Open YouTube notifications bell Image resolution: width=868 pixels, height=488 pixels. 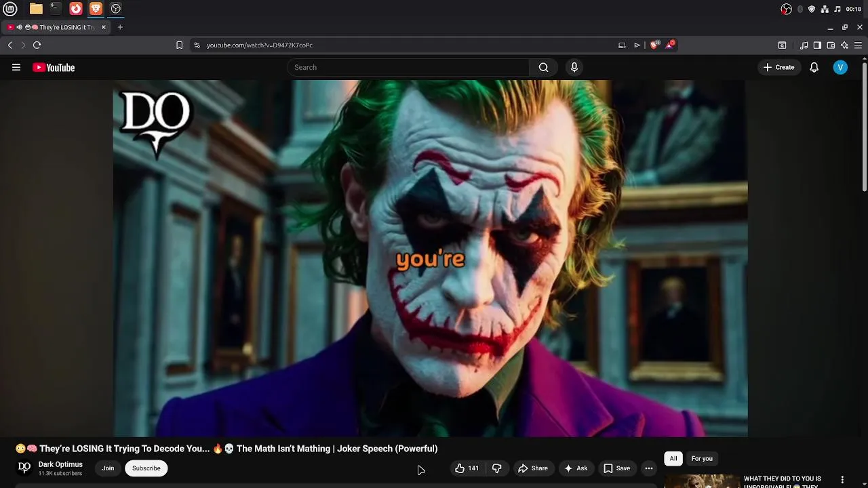[814, 68]
